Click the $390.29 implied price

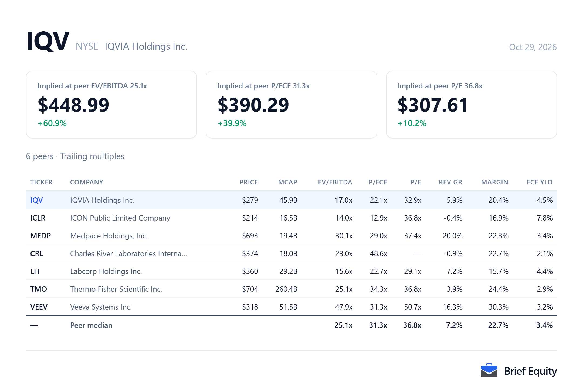(x=253, y=105)
